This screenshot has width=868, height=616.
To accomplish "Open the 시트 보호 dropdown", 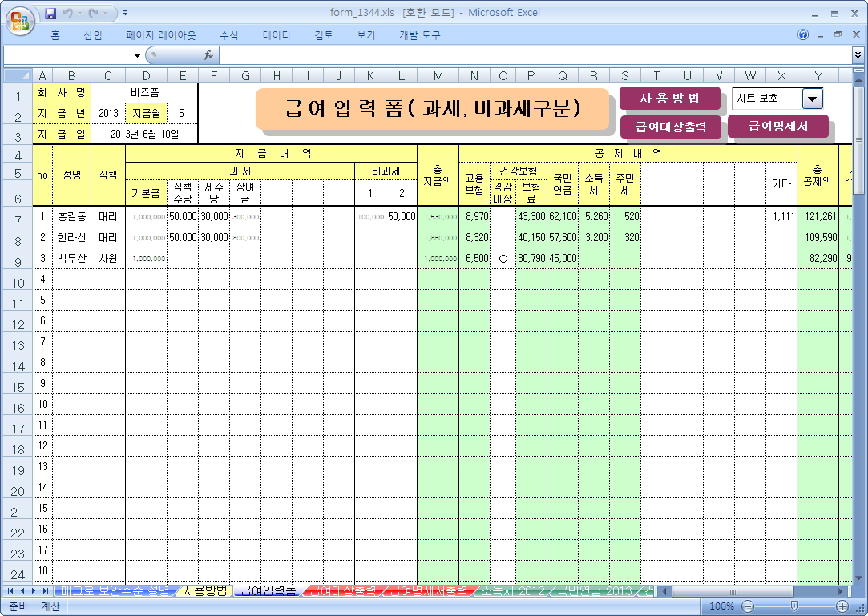I will pos(813,99).
